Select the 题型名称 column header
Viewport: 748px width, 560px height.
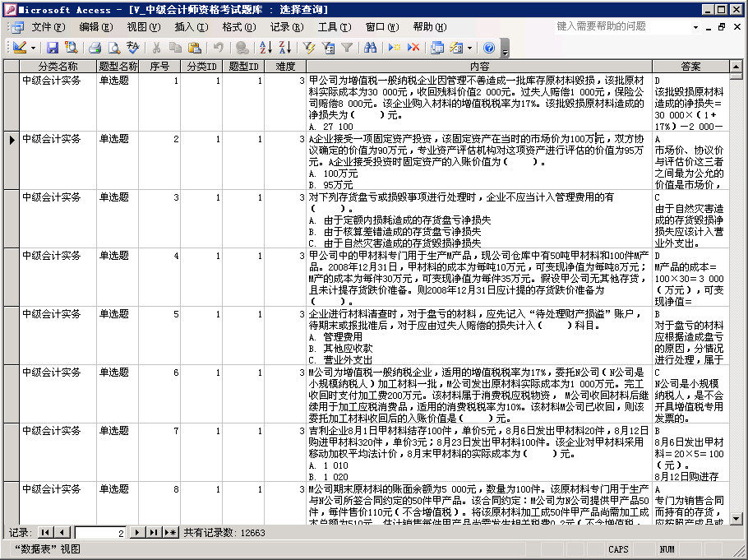click(x=118, y=67)
